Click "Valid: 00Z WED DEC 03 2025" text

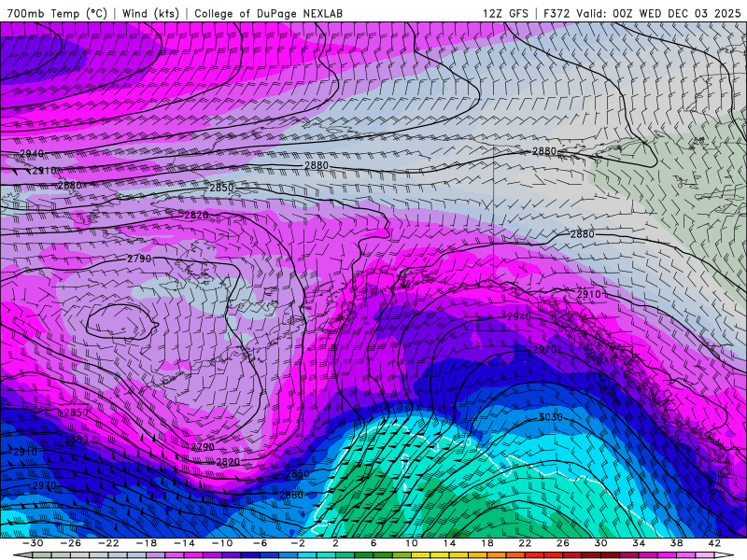[x=658, y=13]
